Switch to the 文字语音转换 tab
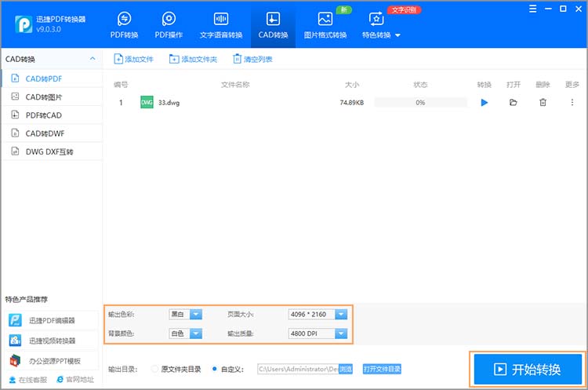The width and height of the screenshot is (588, 390). [x=221, y=25]
